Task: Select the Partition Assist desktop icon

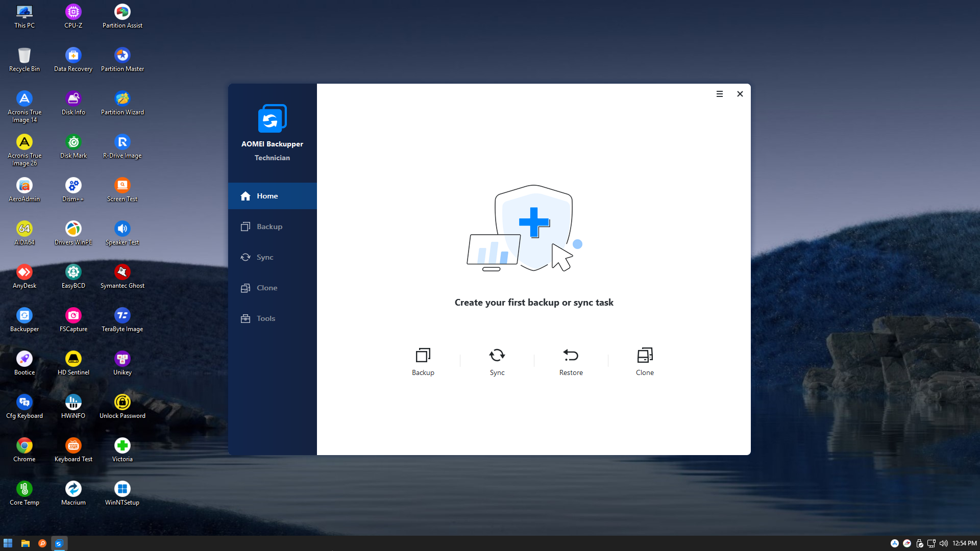Action: click(x=122, y=16)
